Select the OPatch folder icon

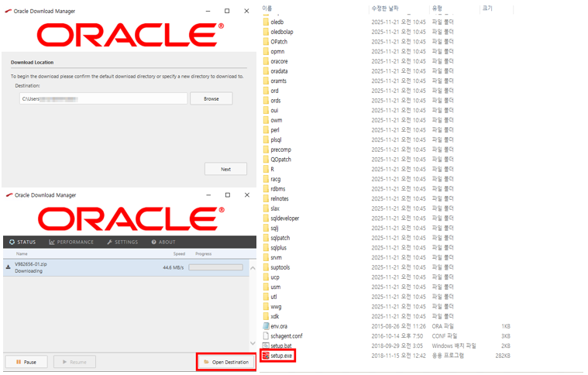coord(266,41)
